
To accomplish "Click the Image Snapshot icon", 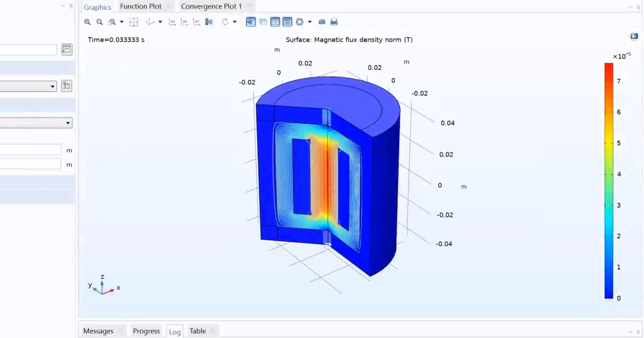I will pyautogui.click(x=321, y=21).
